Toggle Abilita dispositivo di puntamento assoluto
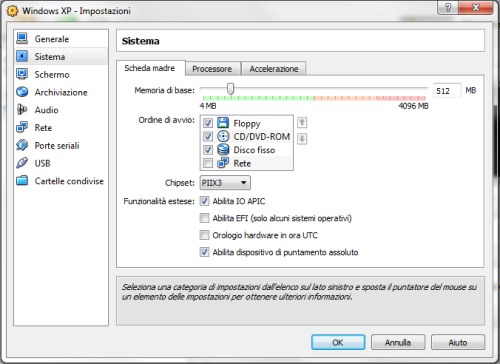This screenshot has height=364, width=500. click(204, 252)
